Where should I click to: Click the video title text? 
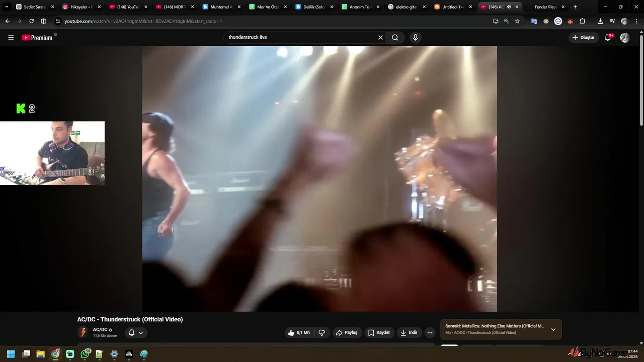pos(130,319)
